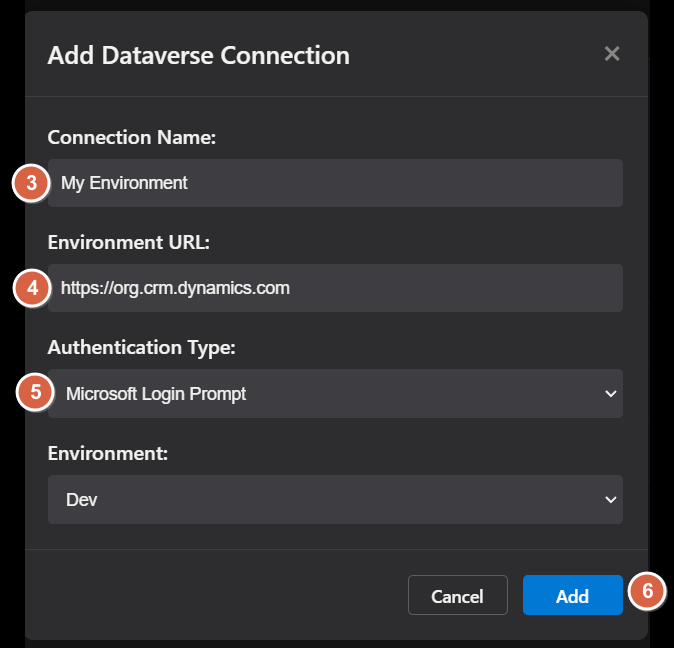Click the "Environment:" field label
674x648 pixels.
pyautogui.click(x=105, y=453)
